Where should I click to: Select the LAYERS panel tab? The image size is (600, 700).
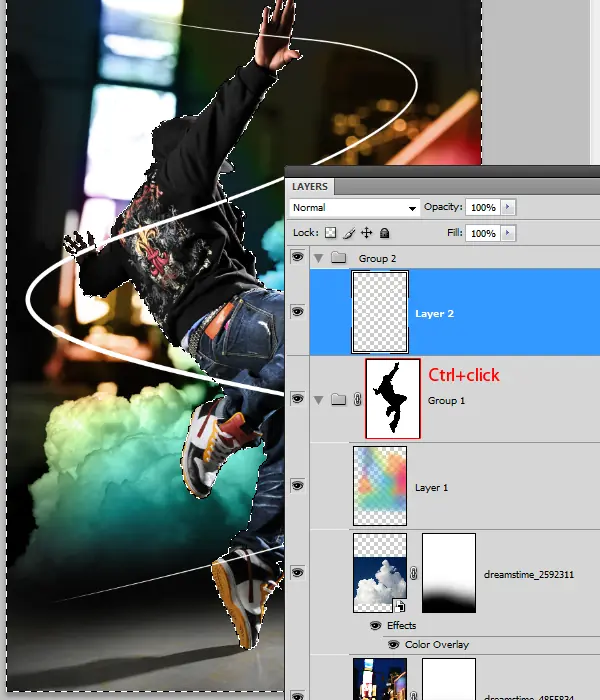(310, 187)
